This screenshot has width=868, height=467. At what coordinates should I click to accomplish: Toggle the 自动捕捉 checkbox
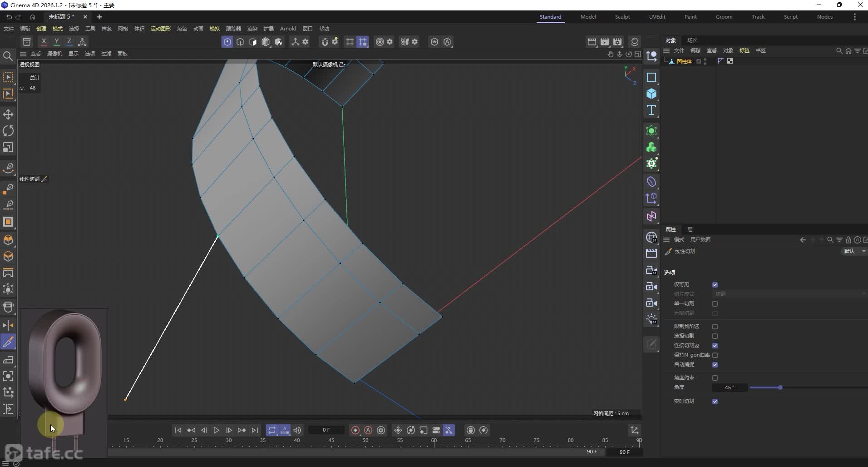[715, 365]
